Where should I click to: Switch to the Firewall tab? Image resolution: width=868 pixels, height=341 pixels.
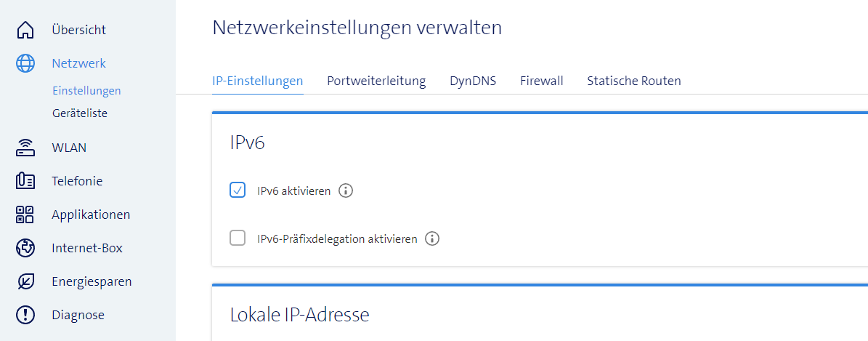tap(541, 81)
